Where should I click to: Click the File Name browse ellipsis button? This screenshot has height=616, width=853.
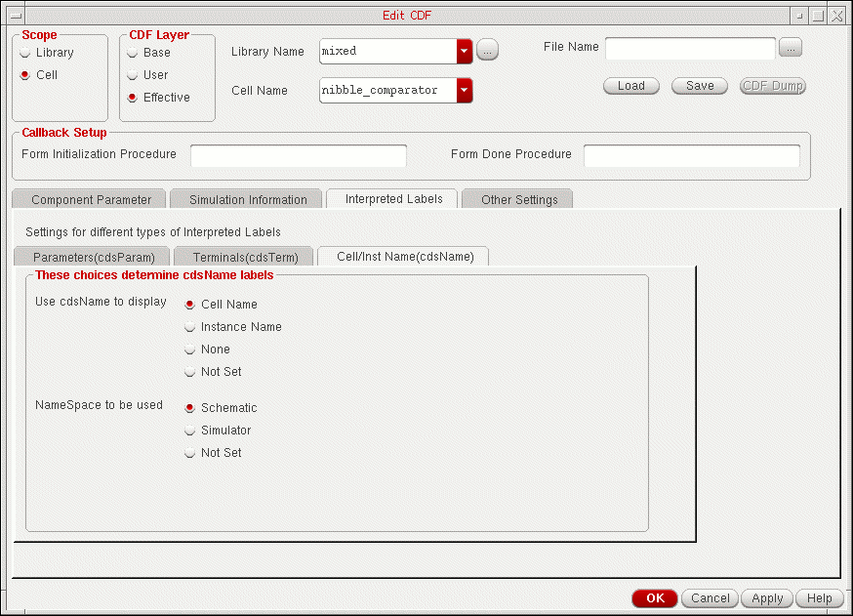(x=792, y=47)
